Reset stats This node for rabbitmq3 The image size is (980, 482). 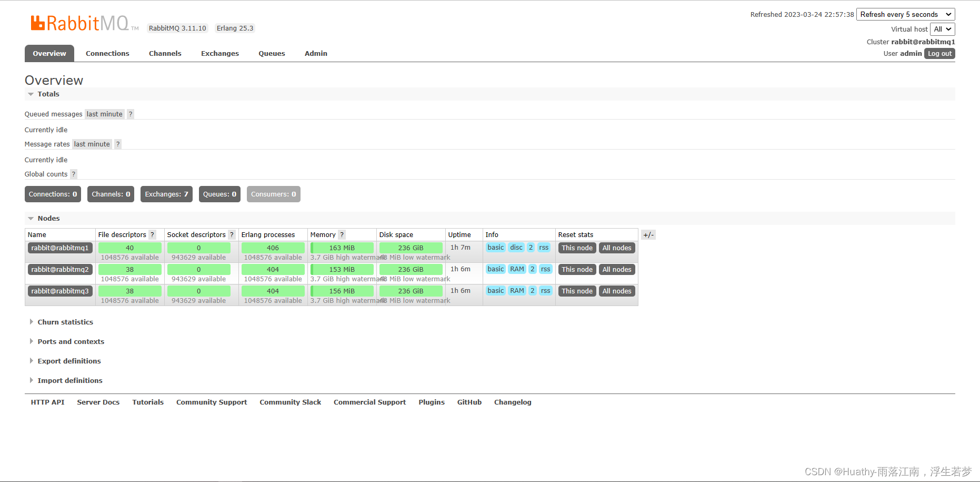pos(577,291)
